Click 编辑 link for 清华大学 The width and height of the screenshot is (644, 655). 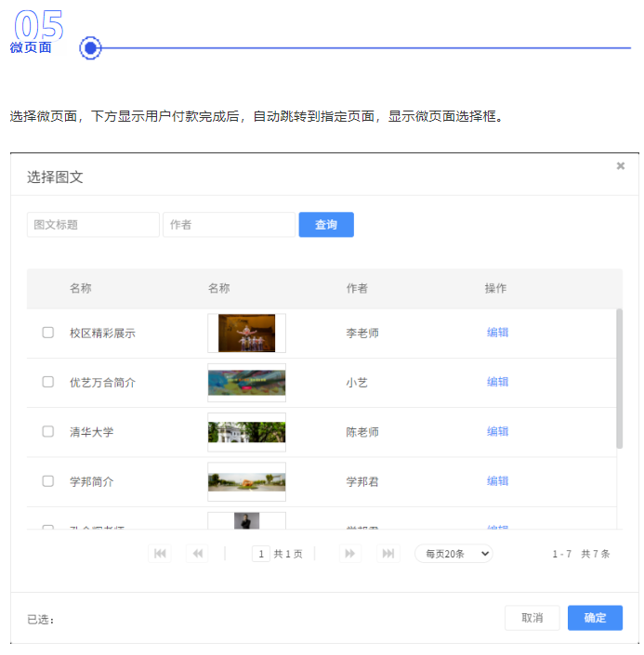point(497,432)
